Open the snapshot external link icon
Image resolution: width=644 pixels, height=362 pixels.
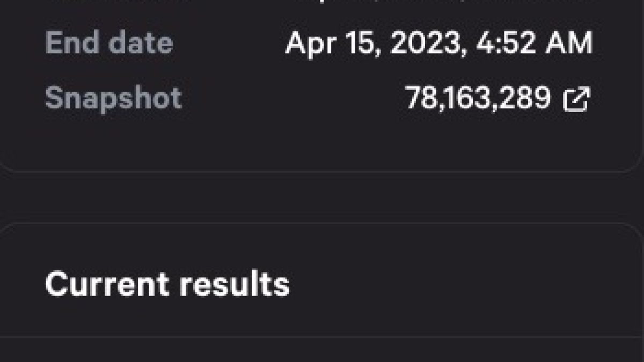click(x=577, y=100)
